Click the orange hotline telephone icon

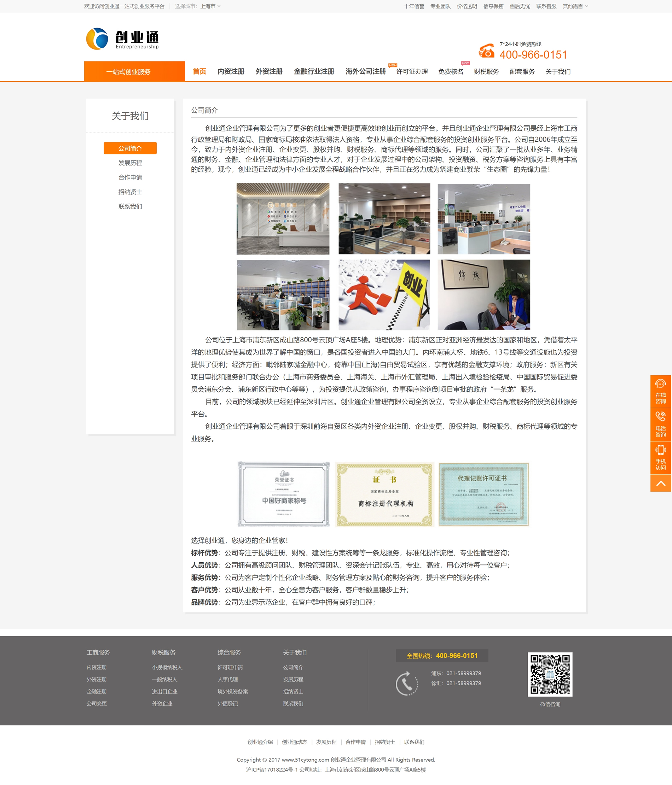click(x=487, y=51)
